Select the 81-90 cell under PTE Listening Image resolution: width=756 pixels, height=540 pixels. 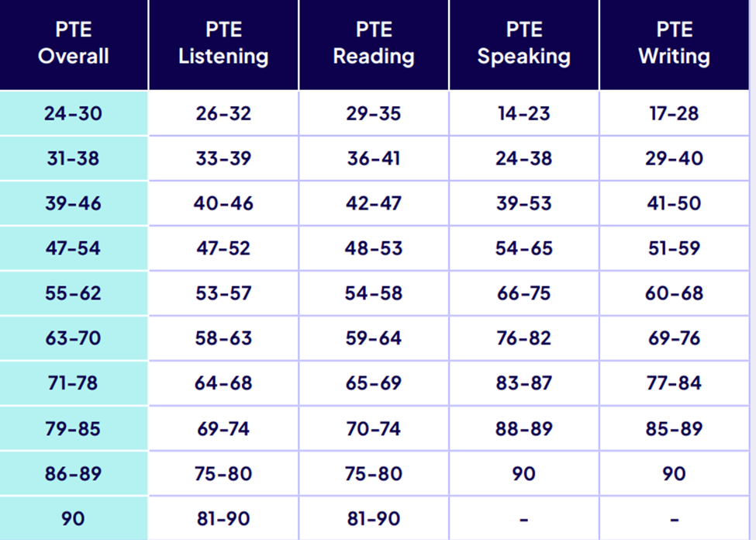(x=223, y=518)
